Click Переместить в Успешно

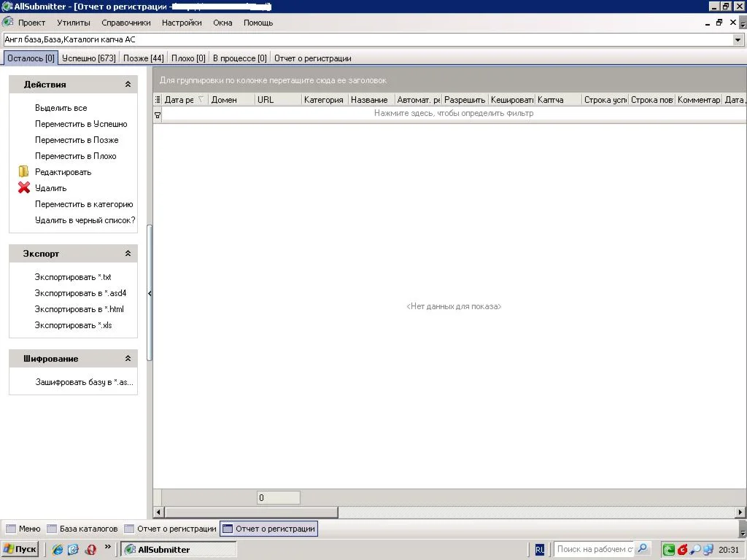pos(81,124)
